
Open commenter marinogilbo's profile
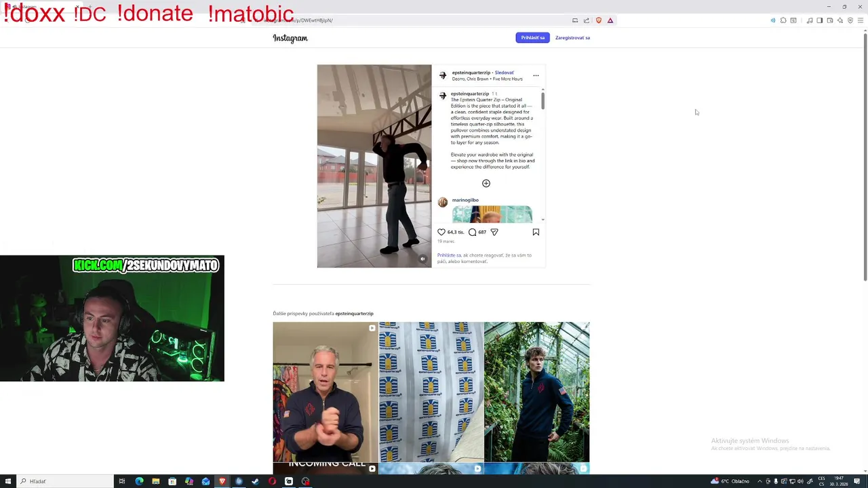465,200
